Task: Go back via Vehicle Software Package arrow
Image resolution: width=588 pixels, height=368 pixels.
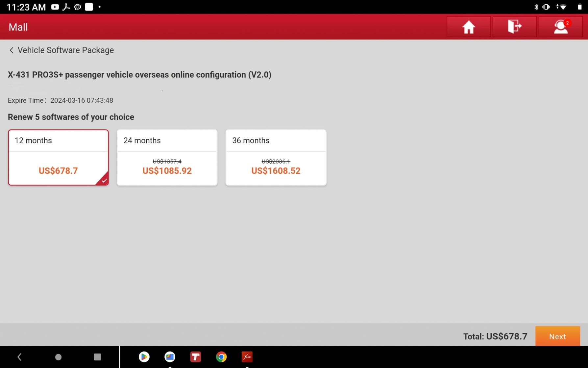Action: 12,50
